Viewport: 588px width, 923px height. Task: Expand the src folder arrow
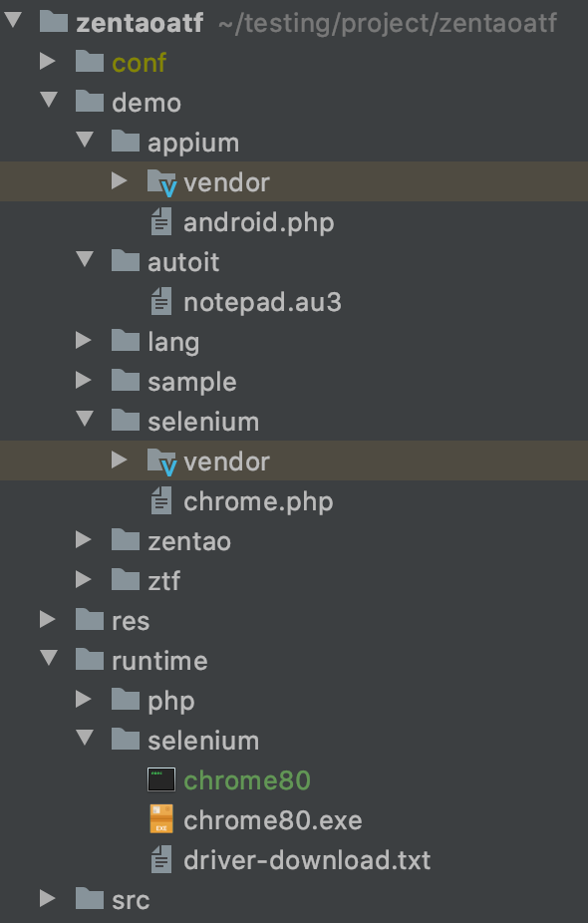47,899
